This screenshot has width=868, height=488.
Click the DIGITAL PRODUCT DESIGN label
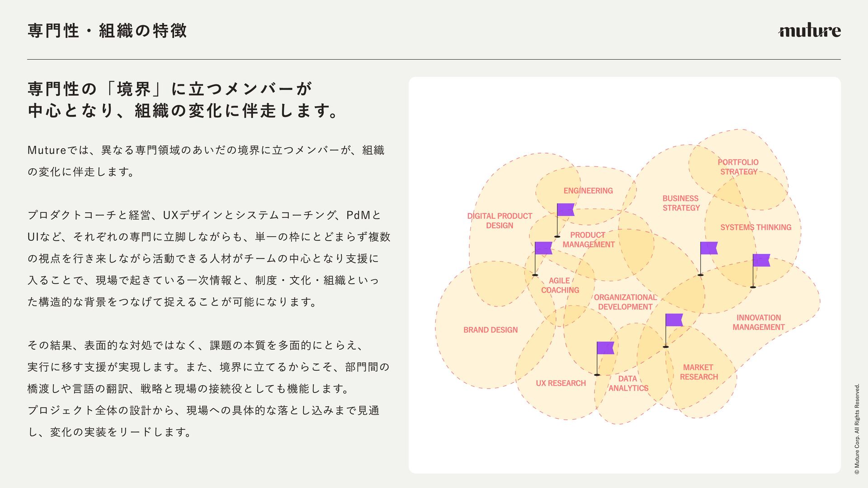tap(500, 221)
